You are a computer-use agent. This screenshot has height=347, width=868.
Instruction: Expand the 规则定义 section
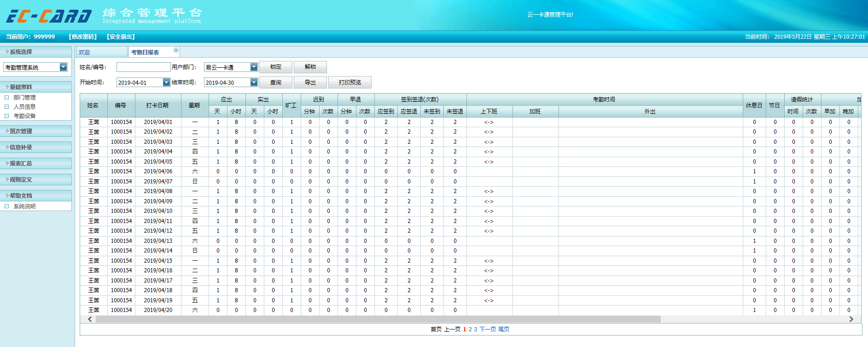pos(36,180)
